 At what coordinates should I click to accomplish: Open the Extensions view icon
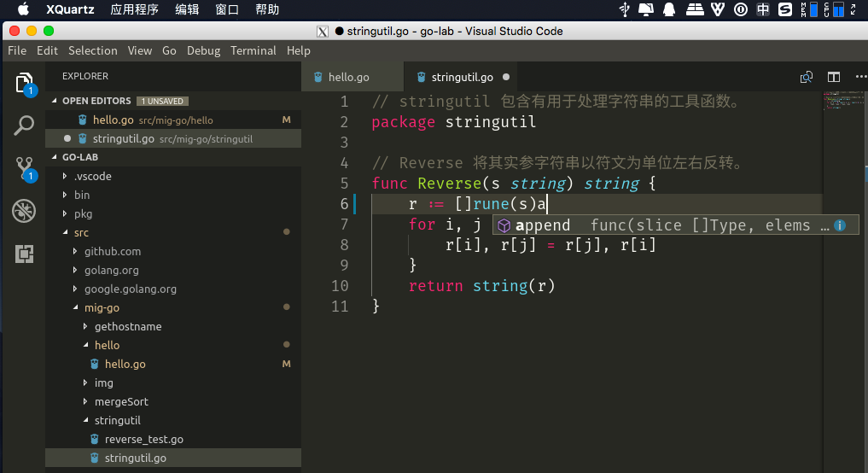pos(24,254)
